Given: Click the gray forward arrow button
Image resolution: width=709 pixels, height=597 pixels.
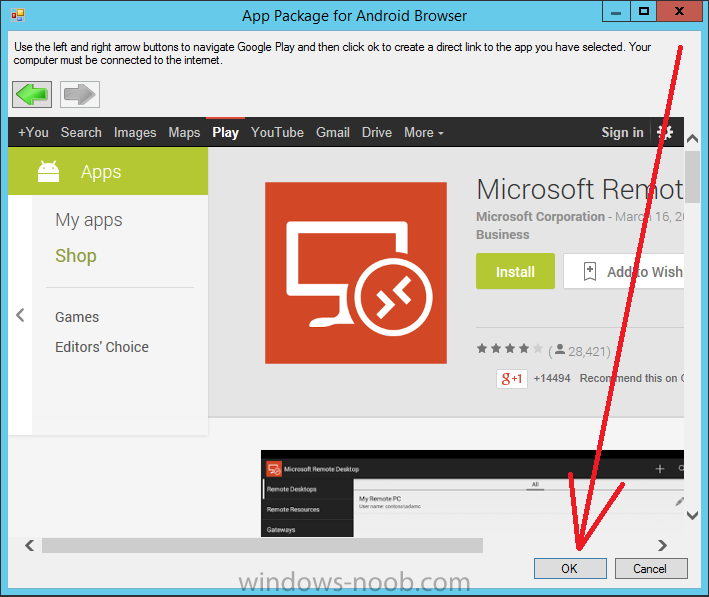Looking at the screenshot, I should (80, 95).
